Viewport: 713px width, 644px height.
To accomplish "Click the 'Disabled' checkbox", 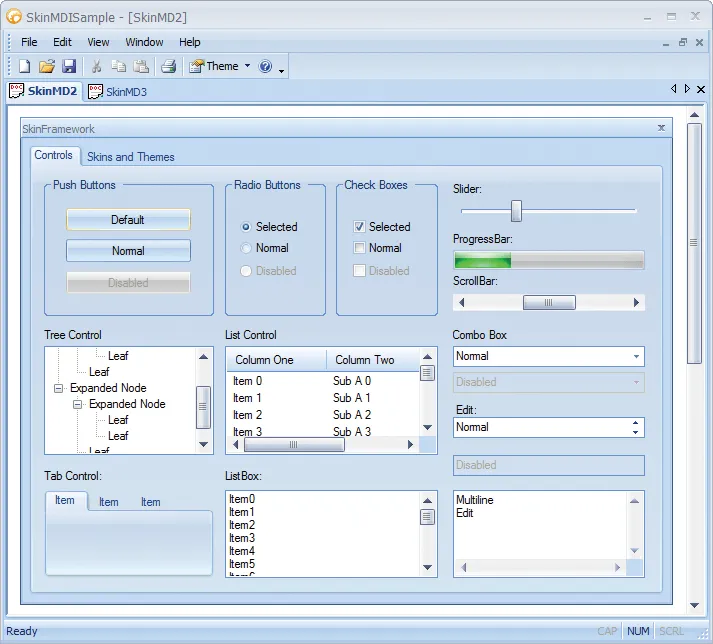I will point(359,271).
